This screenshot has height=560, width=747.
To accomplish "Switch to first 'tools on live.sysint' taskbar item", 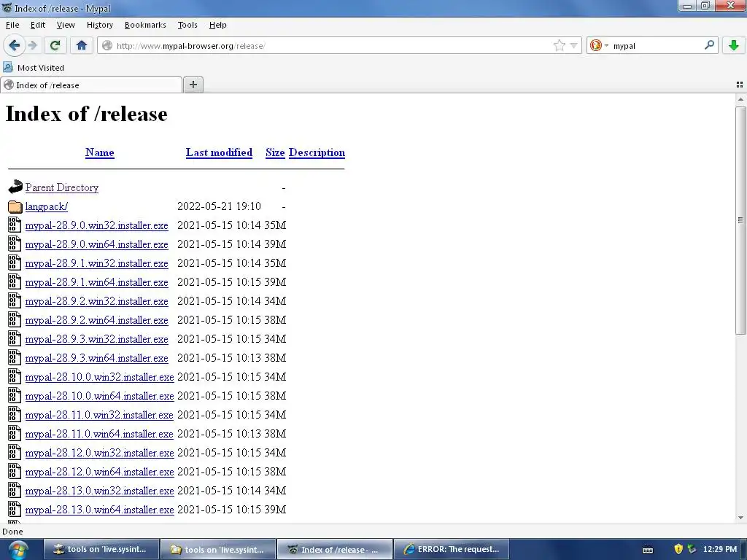I will [x=101, y=550].
